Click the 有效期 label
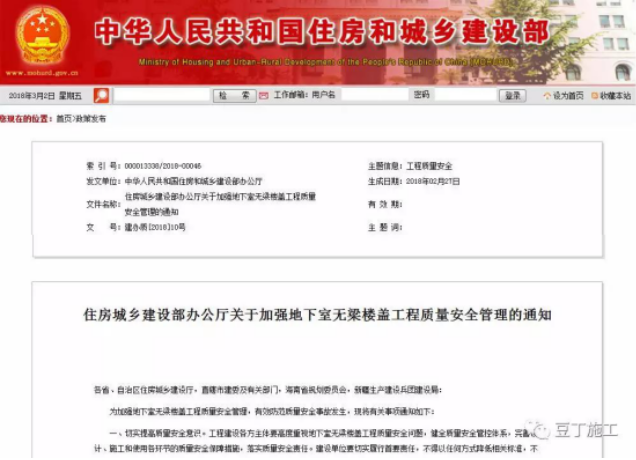This screenshot has width=636, height=460. pyautogui.click(x=385, y=204)
